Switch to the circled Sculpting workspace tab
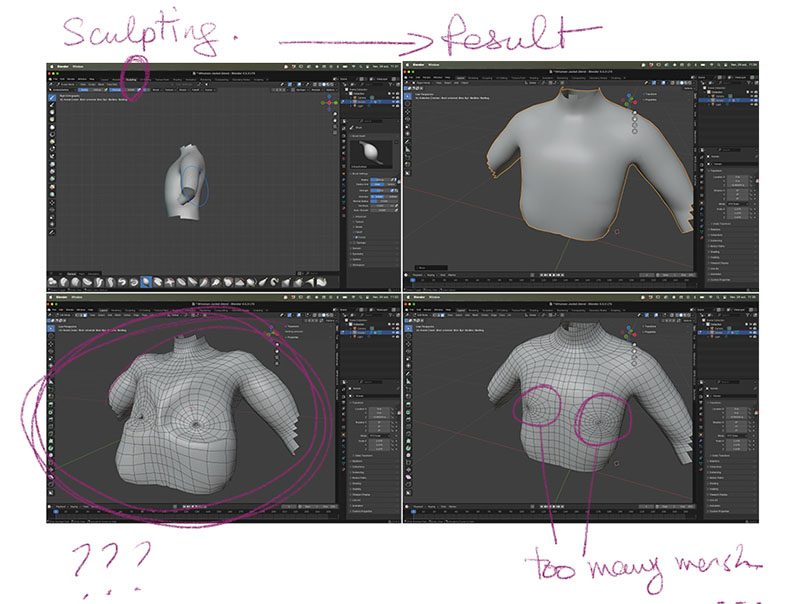The height and width of the screenshot is (604, 800). [131, 80]
